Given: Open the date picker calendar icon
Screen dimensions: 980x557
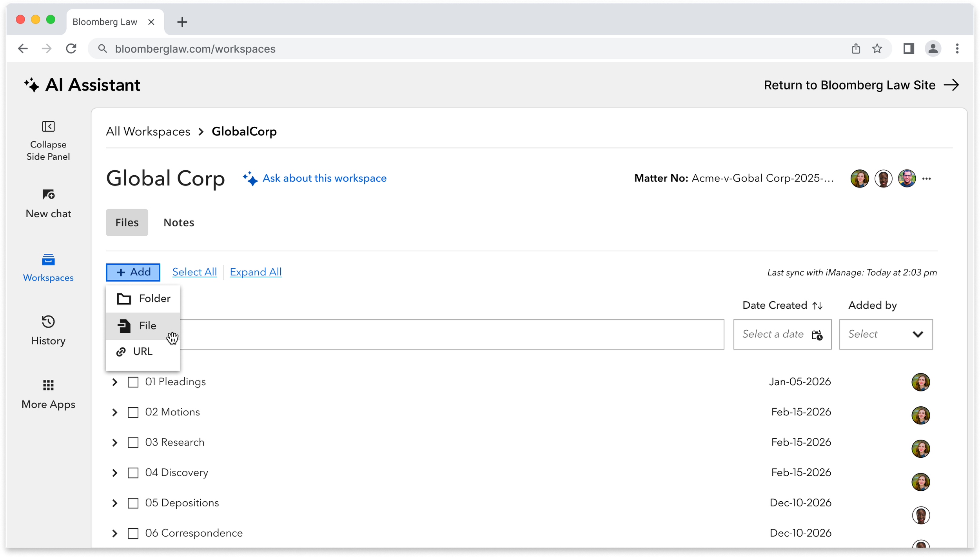Looking at the screenshot, I should pos(818,336).
